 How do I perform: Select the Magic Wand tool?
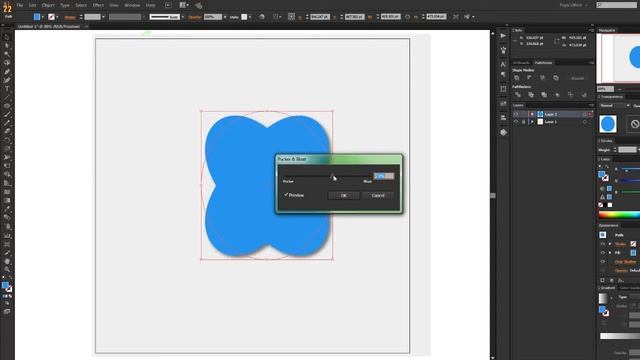tap(7, 54)
